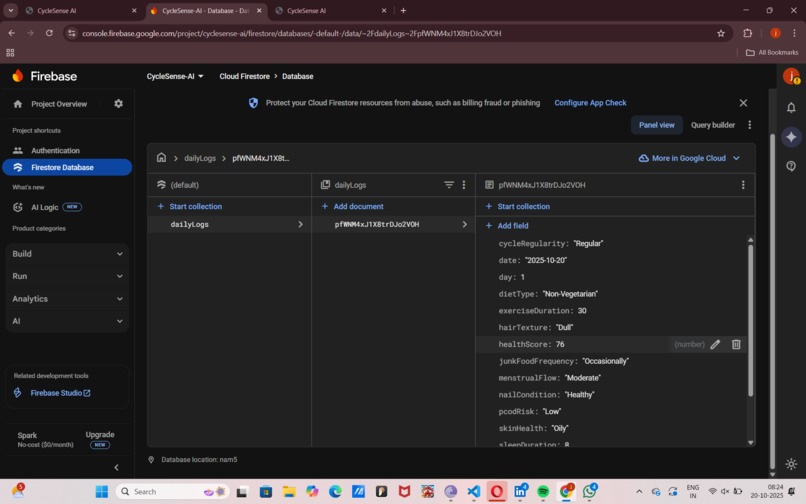Open Chrome three-dot menu
The width and height of the screenshot is (806, 504).
[794, 33]
